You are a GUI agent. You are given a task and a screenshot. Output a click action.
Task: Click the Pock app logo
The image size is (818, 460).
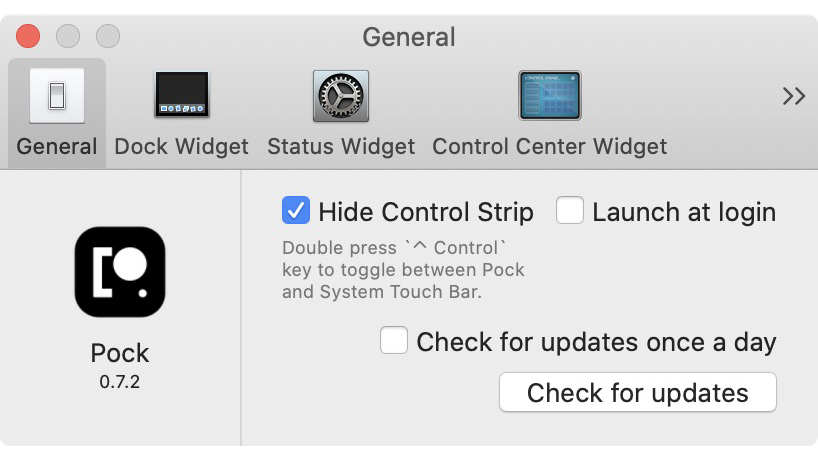[120, 272]
